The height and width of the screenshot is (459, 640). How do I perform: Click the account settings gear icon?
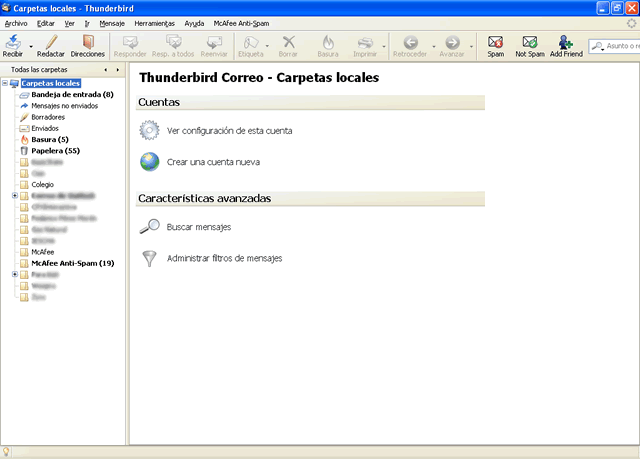tap(149, 131)
